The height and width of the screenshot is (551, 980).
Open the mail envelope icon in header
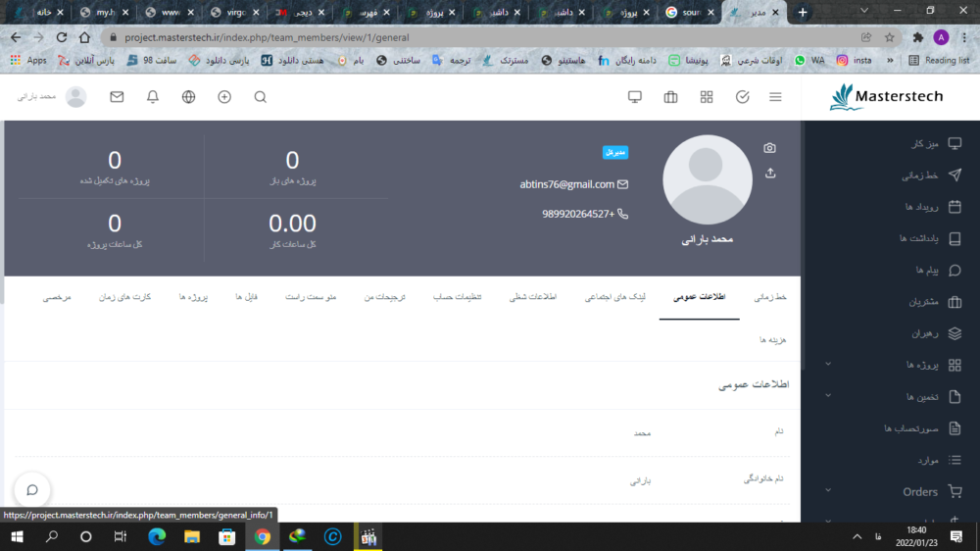click(x=117, y=97)
